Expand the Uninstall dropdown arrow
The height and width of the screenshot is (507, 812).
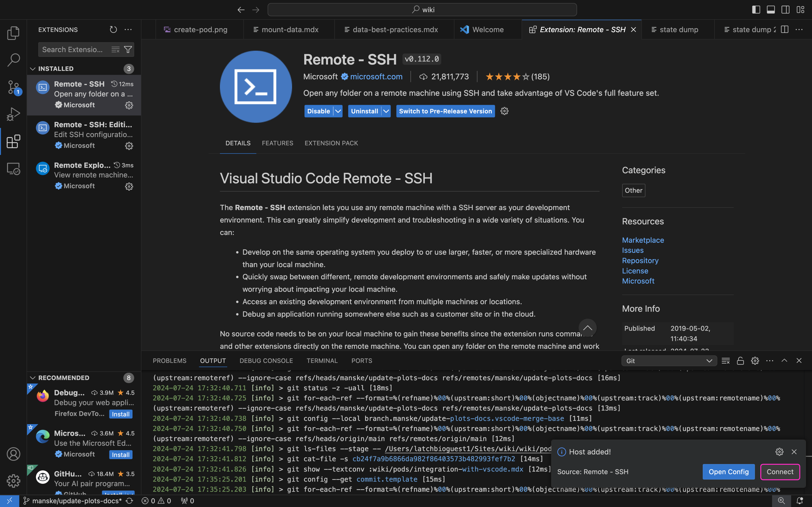[386, 111]
